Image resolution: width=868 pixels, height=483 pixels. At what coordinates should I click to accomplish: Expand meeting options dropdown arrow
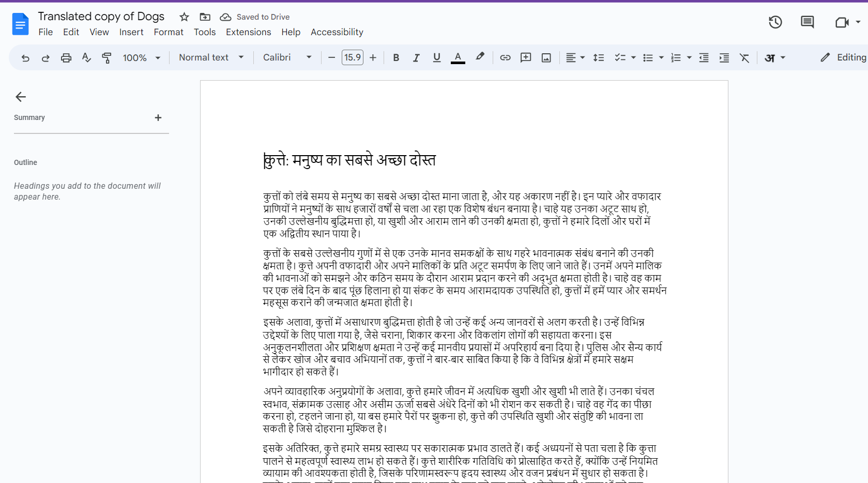pyautogui.click(x=858, y=22)
